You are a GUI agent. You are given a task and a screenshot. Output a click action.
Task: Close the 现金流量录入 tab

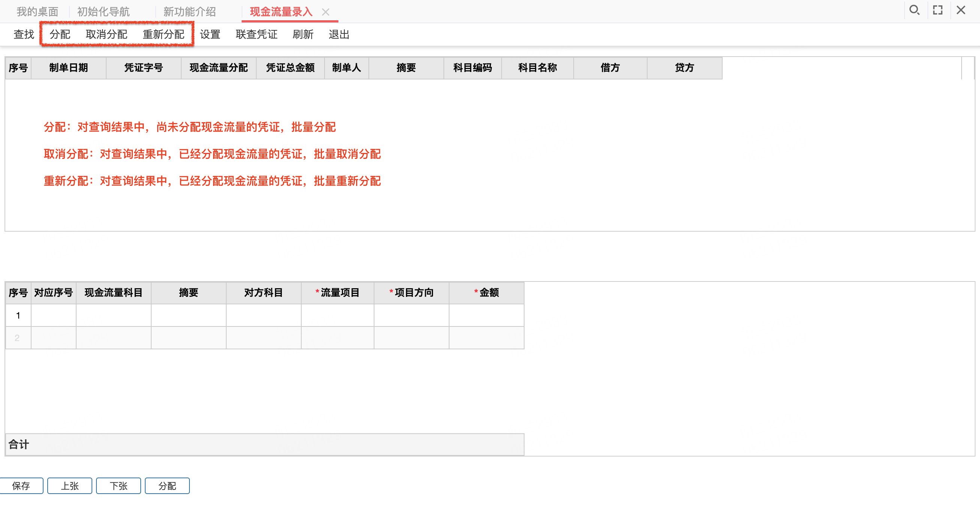[325, 12]
